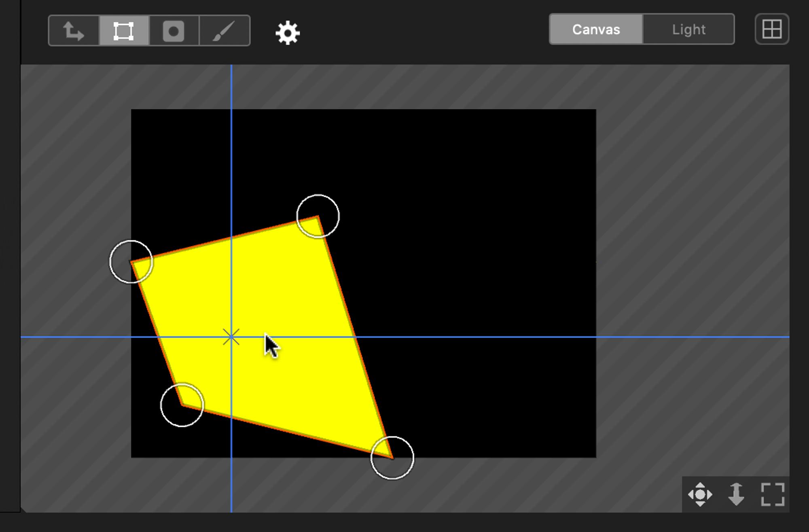
Task: Select the transform arrows tool
Action: 74,31
